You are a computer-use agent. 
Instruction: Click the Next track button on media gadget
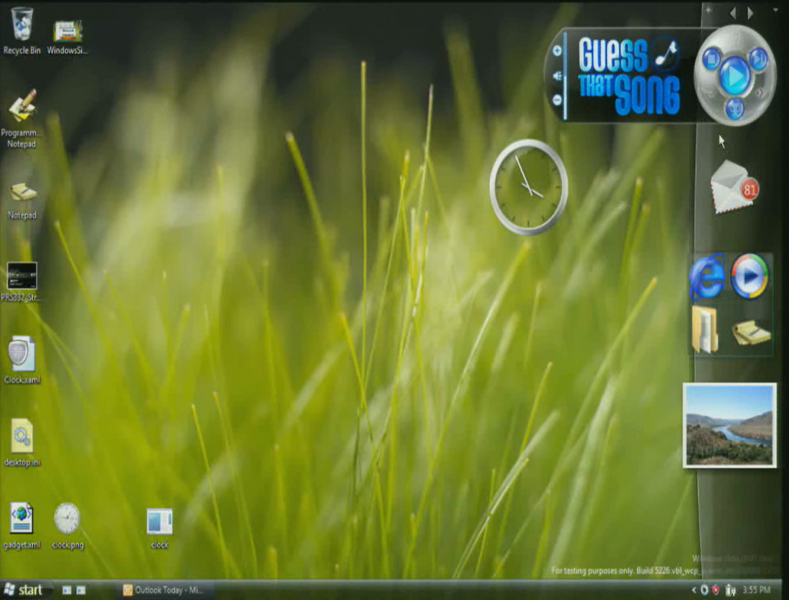(758, 59)
